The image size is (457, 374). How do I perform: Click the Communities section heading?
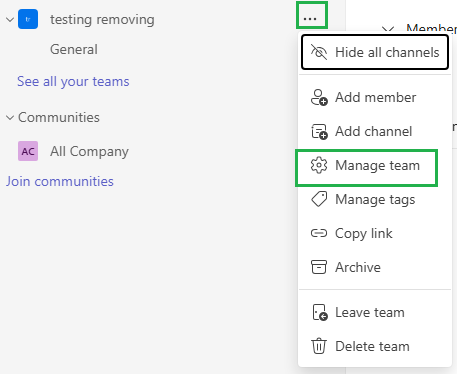[x=59, y=117]
